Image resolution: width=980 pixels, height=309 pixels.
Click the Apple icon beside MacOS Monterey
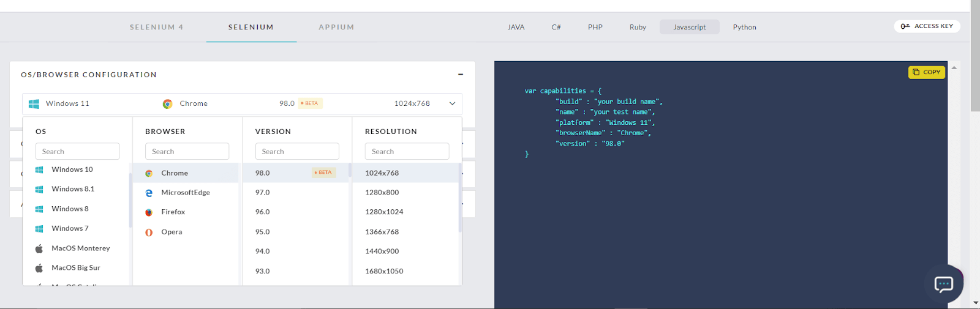pyautogui.click(x=39, y=248)
